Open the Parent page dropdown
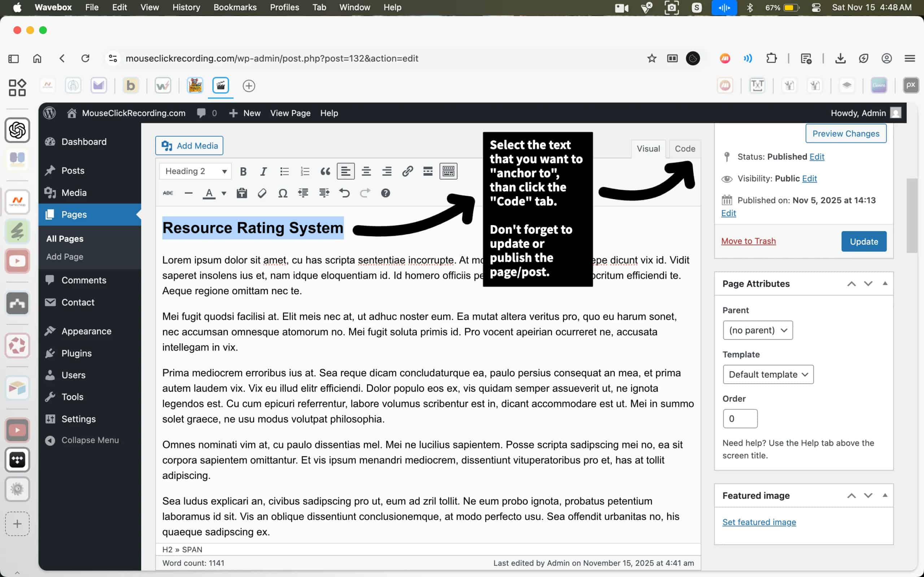Image resolution: width=924 pixels, height=577 pixels. [758, 330]
